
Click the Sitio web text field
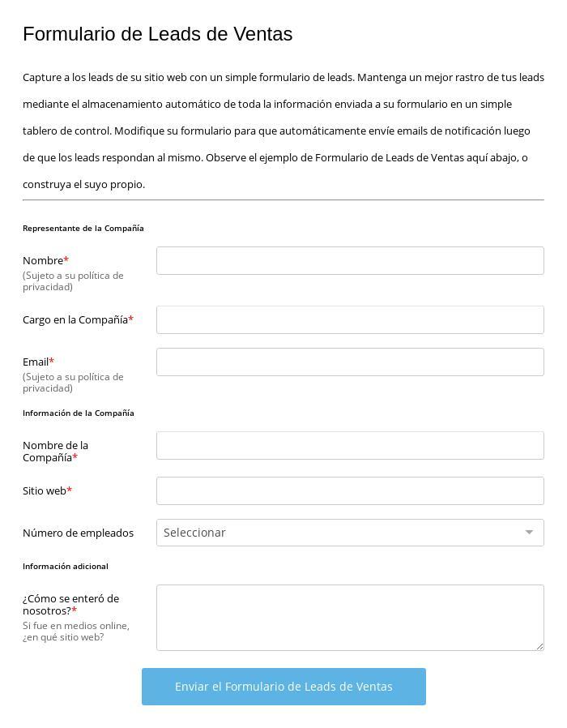tap(350, 491)
